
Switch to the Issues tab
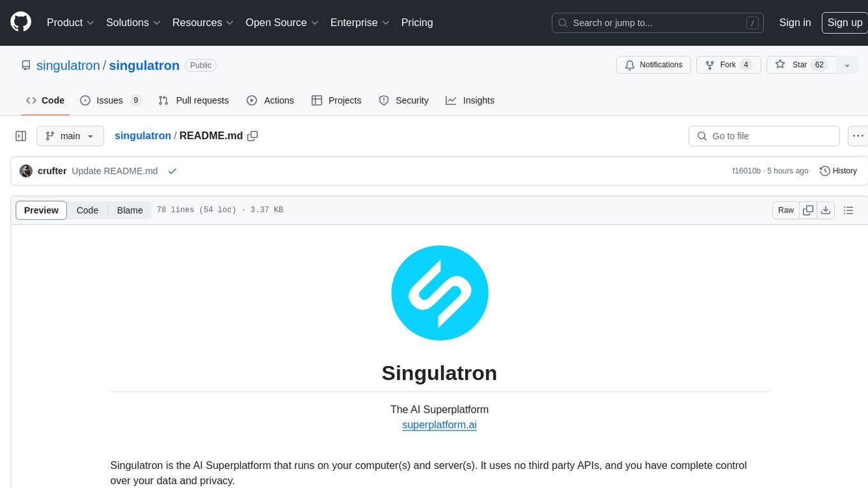tap(110, 100)
